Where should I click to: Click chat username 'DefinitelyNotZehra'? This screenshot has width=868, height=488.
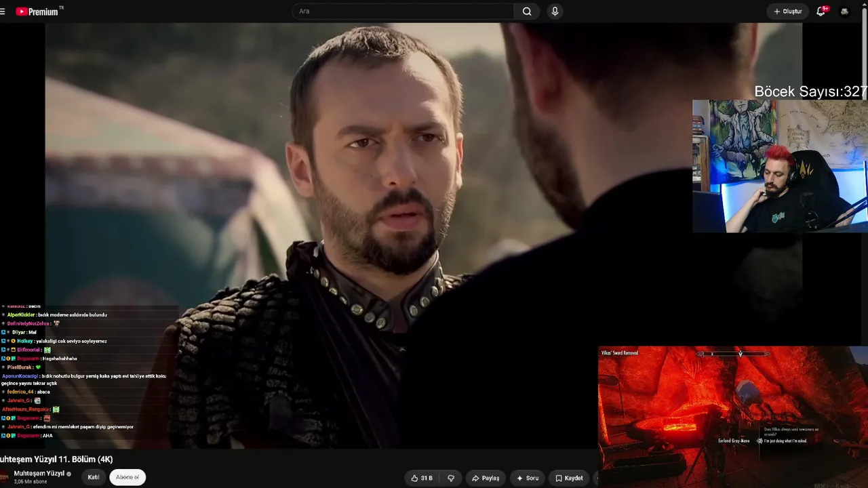[x=28, y=324]
